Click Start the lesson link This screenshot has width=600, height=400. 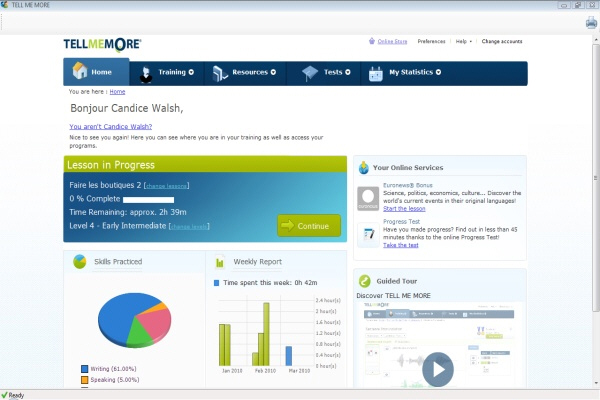coord(404,209)
